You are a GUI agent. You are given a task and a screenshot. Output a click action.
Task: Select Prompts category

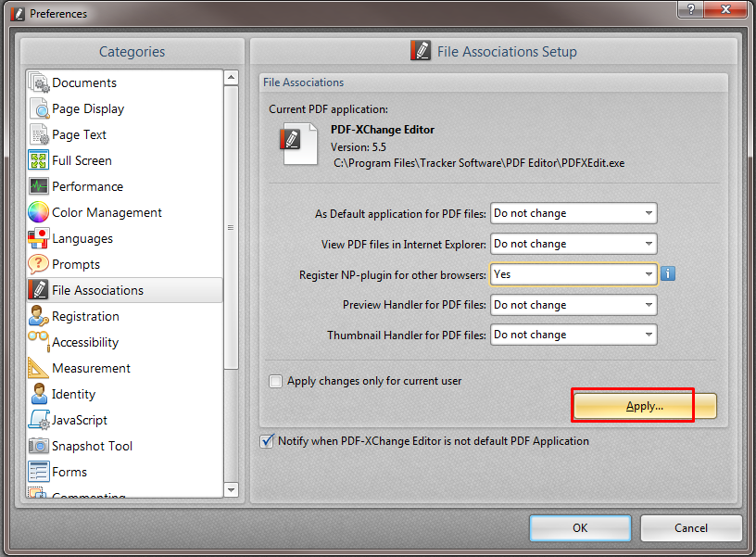coord(124,264)
